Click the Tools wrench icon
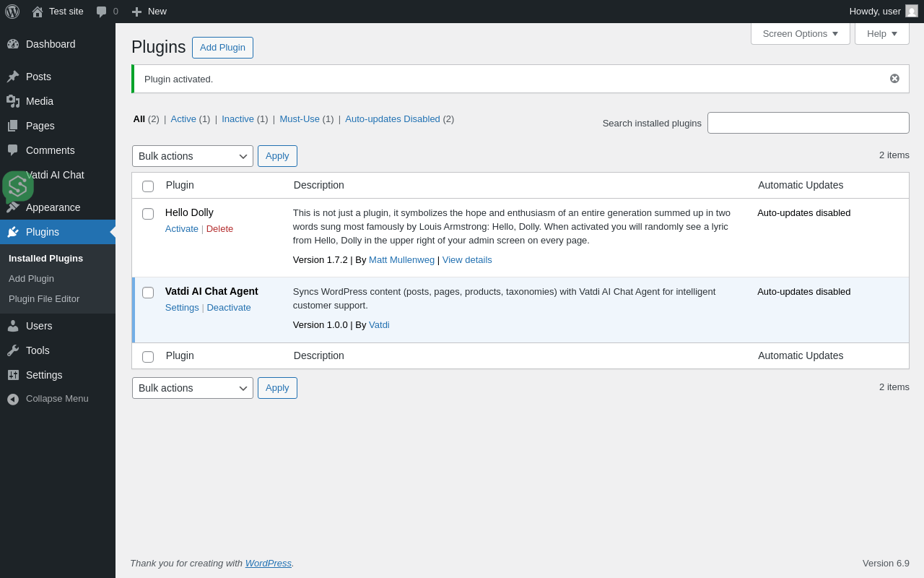Viewport: 924px width, 578px height. click(13, 350)
